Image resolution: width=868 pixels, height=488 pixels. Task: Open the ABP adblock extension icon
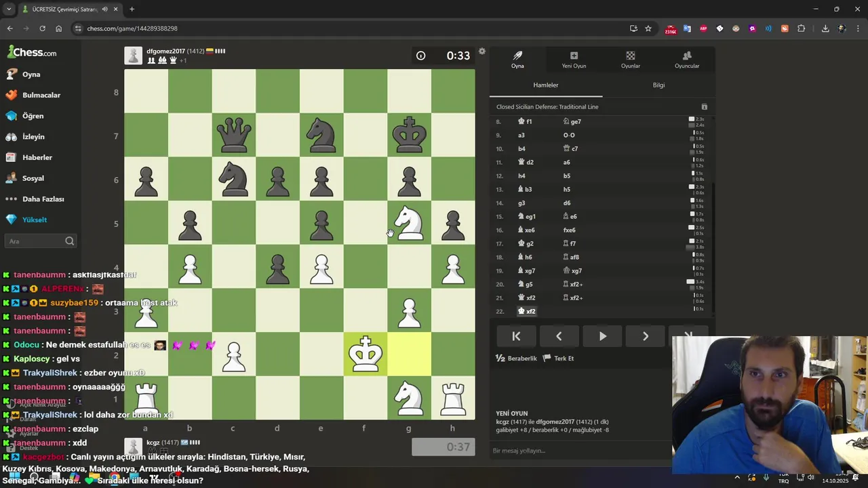(703, 28)
